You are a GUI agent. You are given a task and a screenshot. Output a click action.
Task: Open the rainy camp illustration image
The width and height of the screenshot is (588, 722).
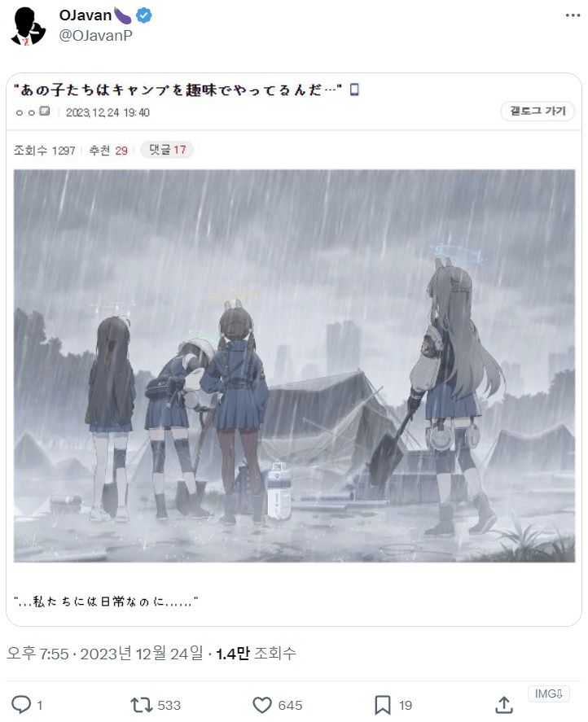[x=294, y=366]
